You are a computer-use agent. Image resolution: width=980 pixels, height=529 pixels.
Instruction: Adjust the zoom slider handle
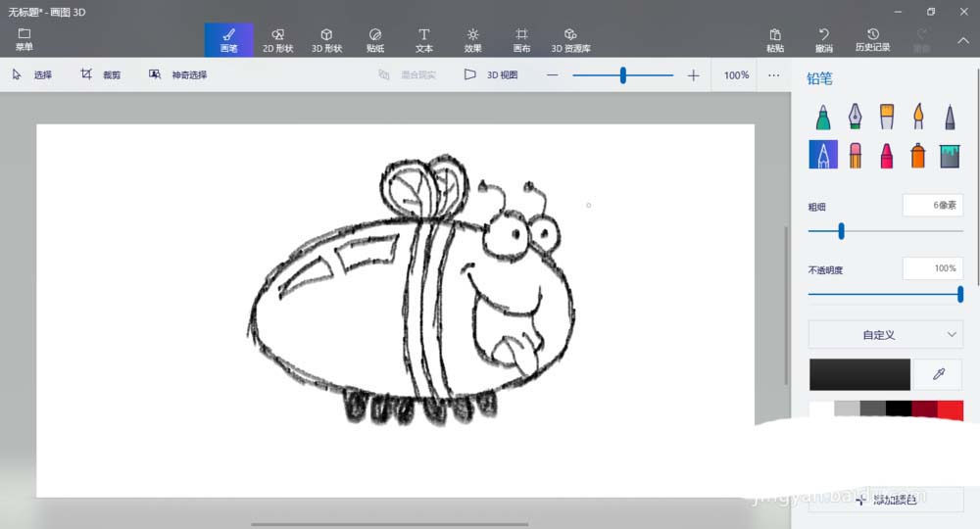[622, 75]
